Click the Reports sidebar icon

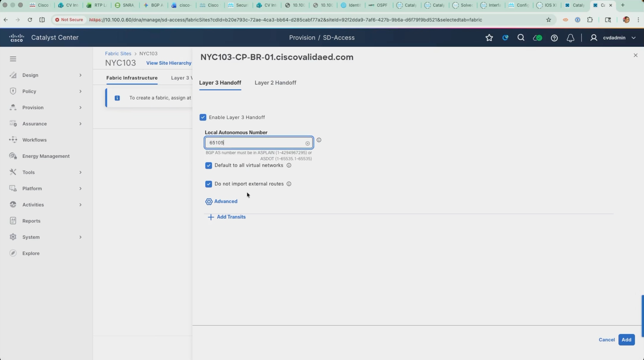coord(13,221)
